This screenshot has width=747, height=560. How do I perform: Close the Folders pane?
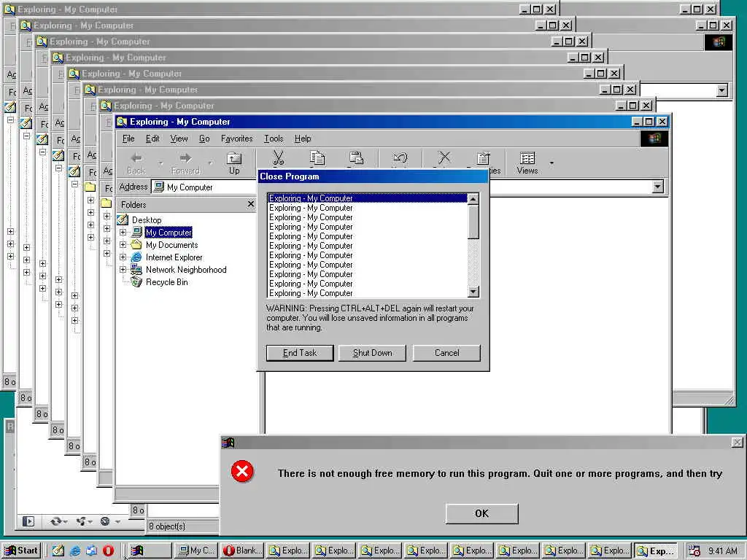[x=251, y=204]
